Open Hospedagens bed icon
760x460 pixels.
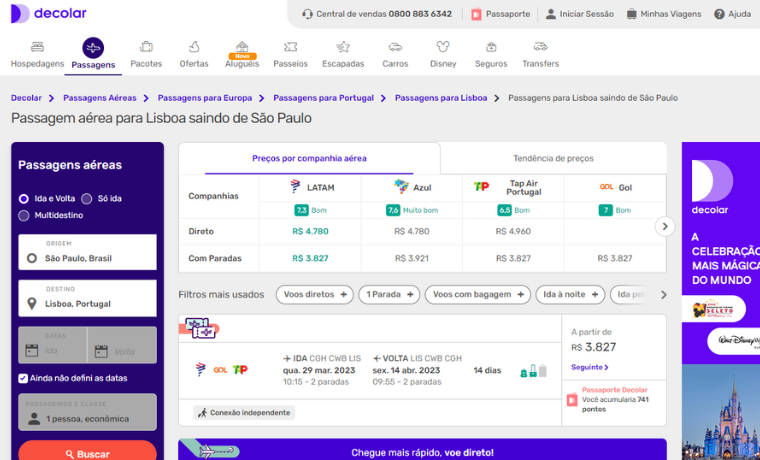[37, 47]
